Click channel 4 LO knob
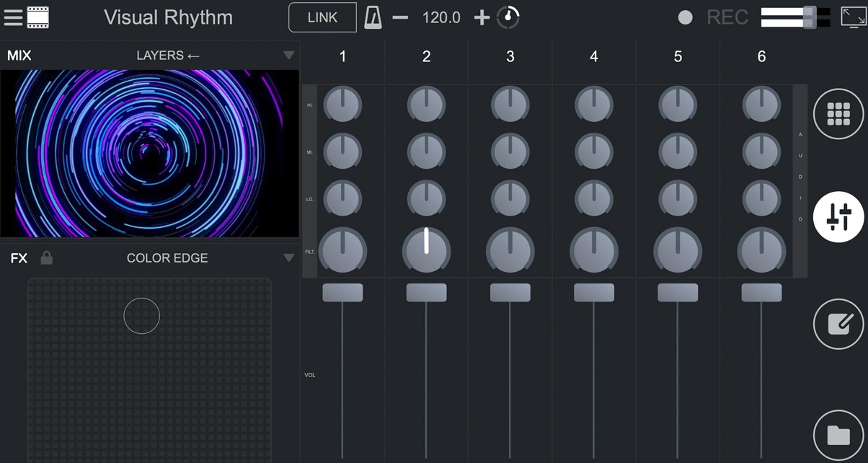Viewport: 868px width, 463px height. coord(594,198)
